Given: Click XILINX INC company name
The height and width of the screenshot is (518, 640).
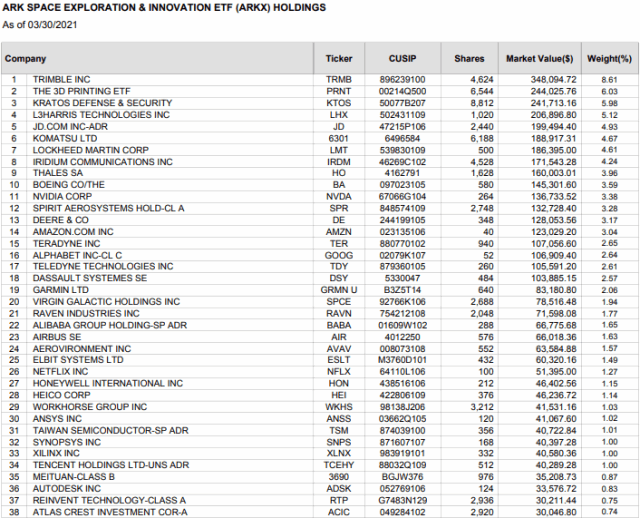Looking at the screenshot, I should 56,454.
